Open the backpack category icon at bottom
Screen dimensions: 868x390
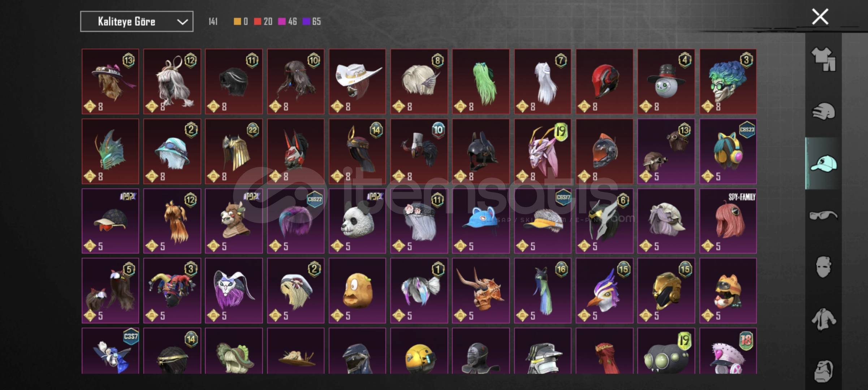[x=824, y=371]
